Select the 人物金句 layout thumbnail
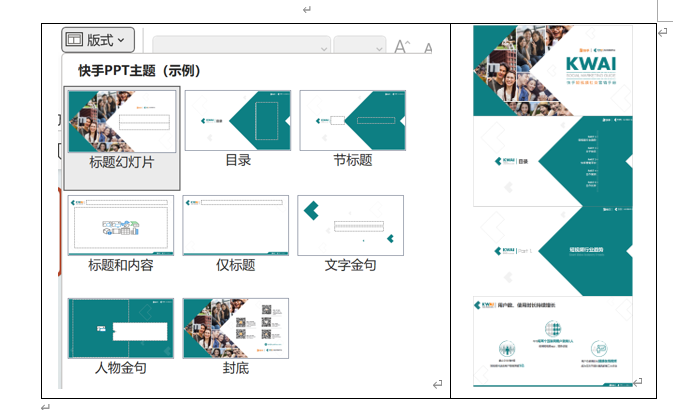 click(x=121, y=328)
